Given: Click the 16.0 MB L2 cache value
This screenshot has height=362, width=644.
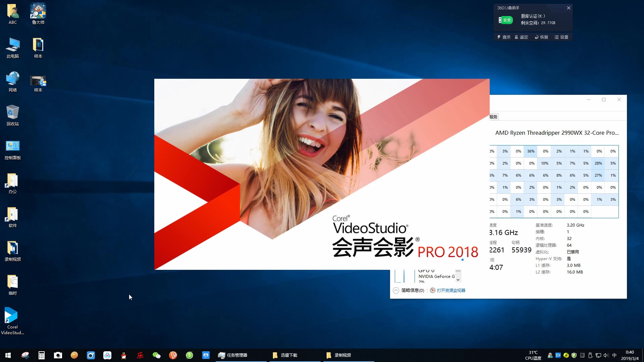Looking at the screenshot, I should pyautogui.click(x=575, y=272).
